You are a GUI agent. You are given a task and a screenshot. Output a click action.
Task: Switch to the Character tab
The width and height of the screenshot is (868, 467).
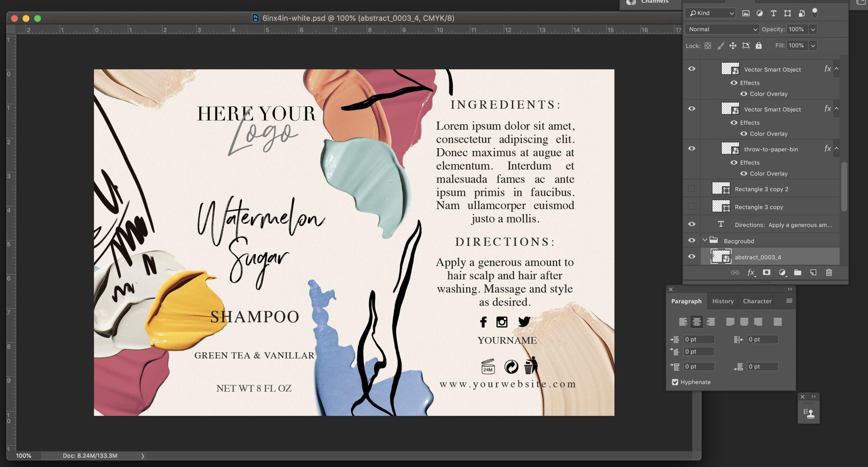[x=757, y=301]
